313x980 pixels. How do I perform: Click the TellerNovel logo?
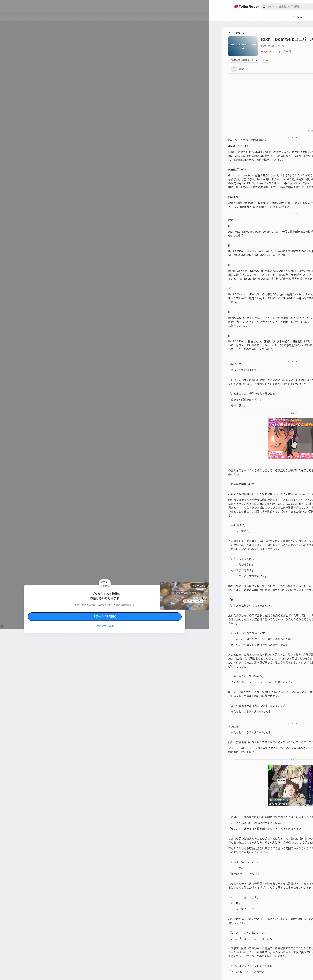[246, 7]
